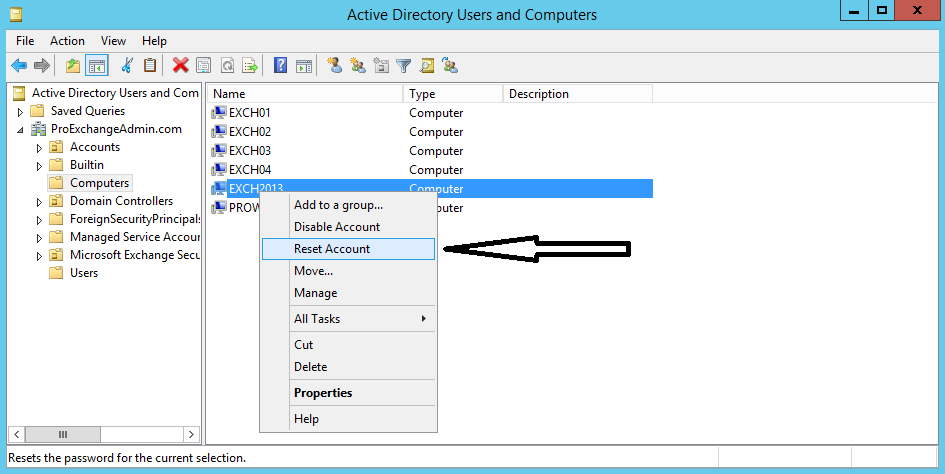Image resolution: width=945 pixels, height=474 pixels.
Task: Toggle Show/Hide Console Tree toolbar button
Action: click(97, 66)
